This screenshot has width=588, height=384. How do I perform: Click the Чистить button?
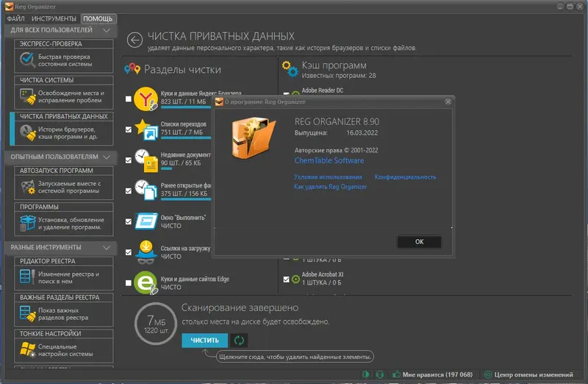[x=205, y=341]
